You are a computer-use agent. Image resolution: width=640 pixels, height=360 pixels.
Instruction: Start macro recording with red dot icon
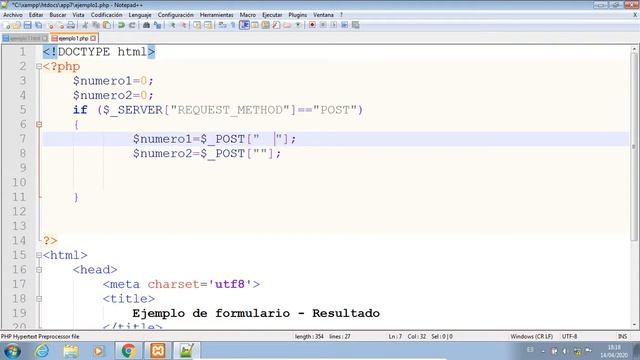[x=312, y=25]
